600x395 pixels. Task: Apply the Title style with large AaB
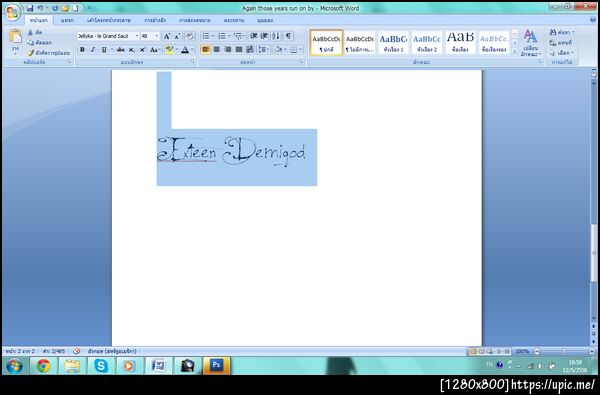460,43
